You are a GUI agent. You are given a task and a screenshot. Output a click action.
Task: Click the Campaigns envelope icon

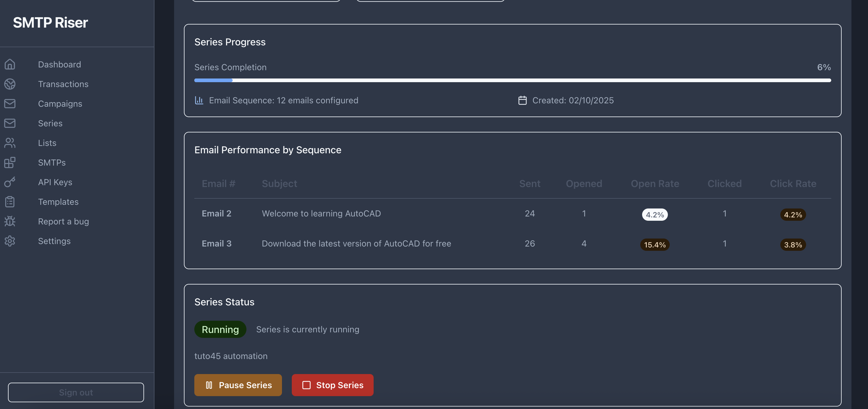(10, 104)
